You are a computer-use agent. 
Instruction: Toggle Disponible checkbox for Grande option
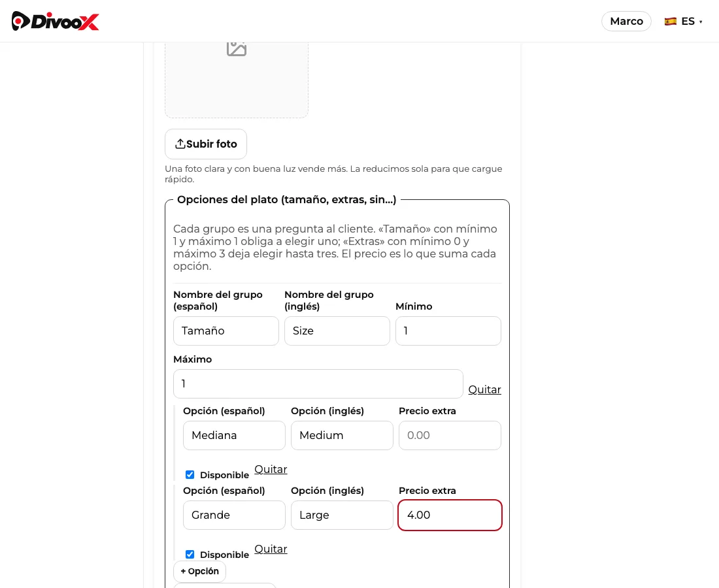coord(190,555)
